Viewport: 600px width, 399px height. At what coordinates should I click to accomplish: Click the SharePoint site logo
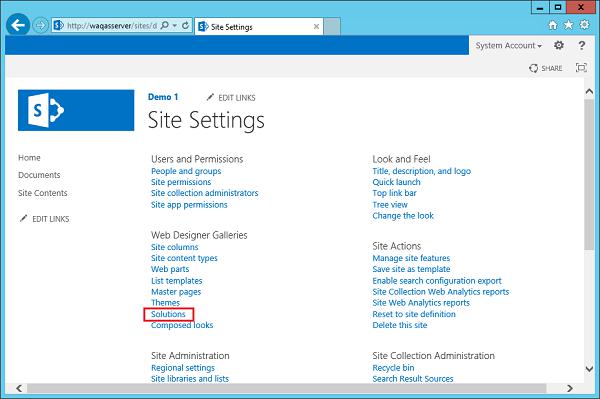point(76,110)
